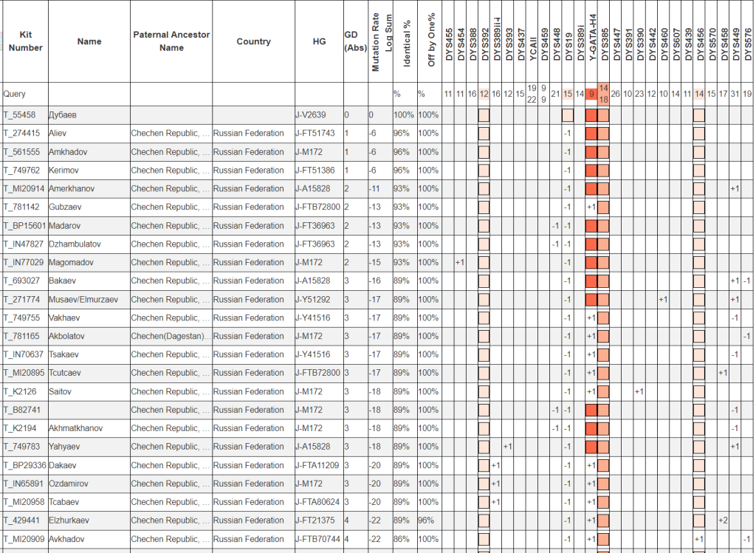The height and width of the screenshot is (553, 756).
Task: Click the red Query value 9 cell
Action: [591, 94]
